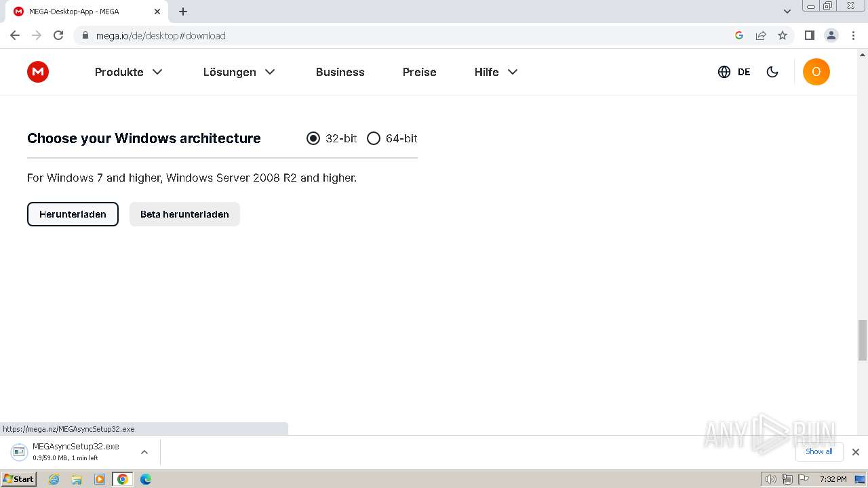
Task: Expand the Hilfe menu
Action: coord(496,72)
